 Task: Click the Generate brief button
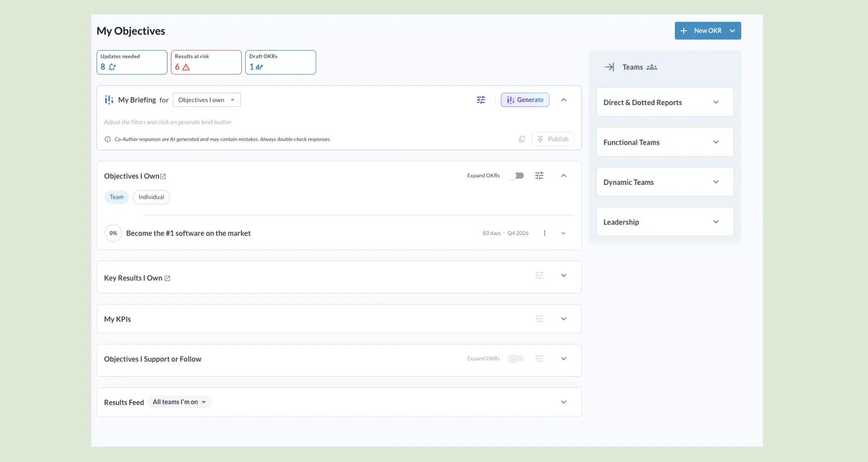click(x=525, y=100)
